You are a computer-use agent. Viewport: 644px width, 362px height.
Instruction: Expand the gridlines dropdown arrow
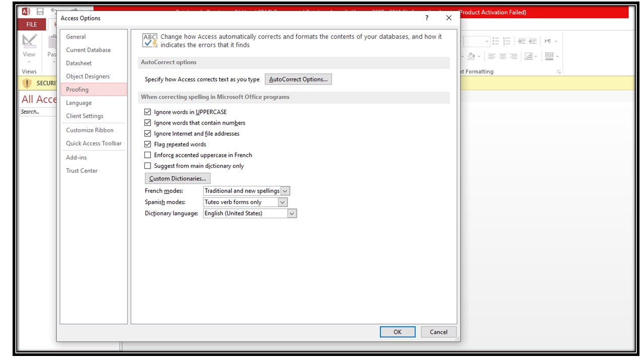point(536,56)
